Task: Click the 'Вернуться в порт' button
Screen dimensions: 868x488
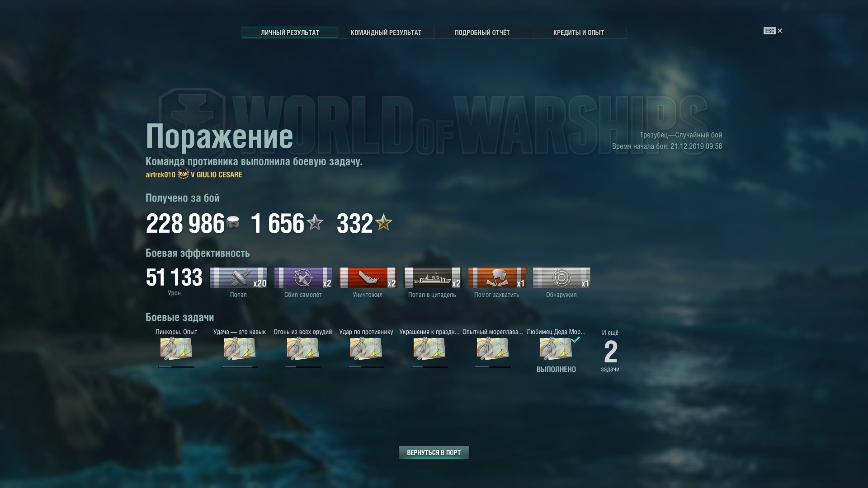Action: 434,452
